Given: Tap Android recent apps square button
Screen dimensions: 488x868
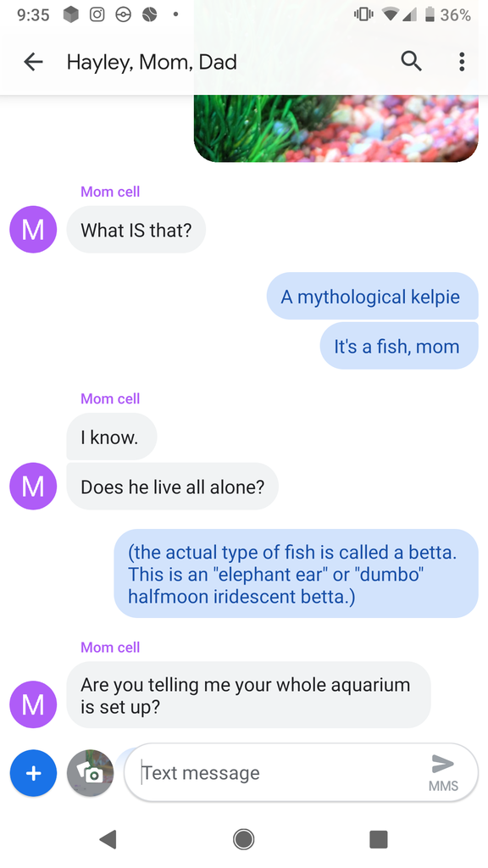Looking at the screenshot, I should [x=379, y=839].
